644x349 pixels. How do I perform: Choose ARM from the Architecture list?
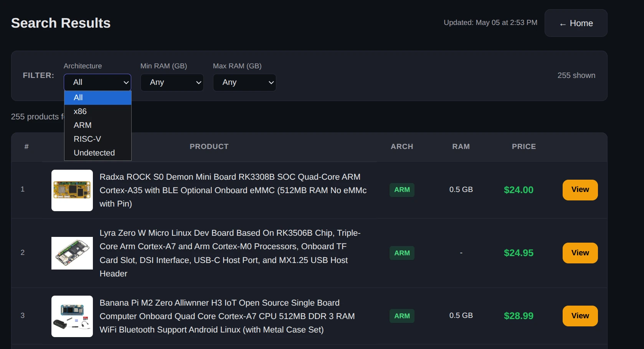click(x=98, y=125)
